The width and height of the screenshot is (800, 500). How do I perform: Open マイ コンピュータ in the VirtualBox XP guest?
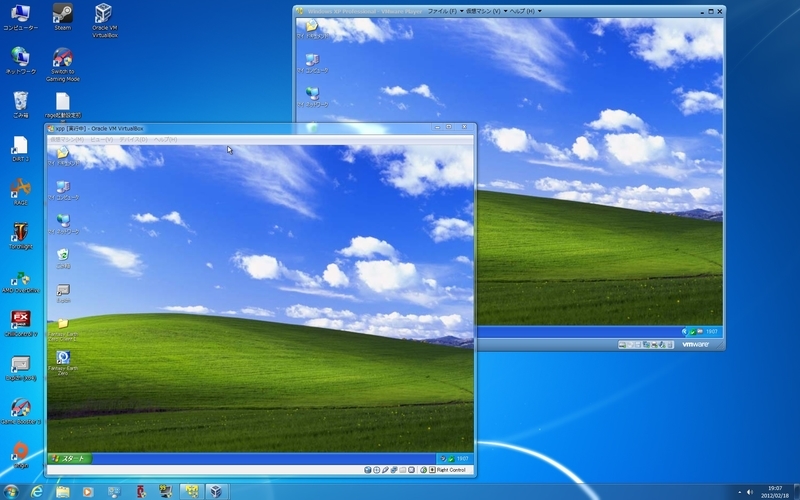click(x=63, y=190)
